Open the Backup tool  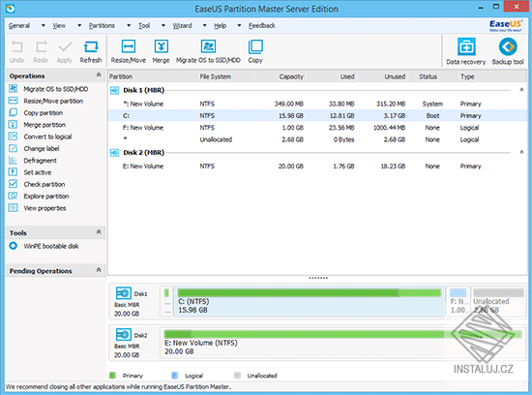(508, 51)
